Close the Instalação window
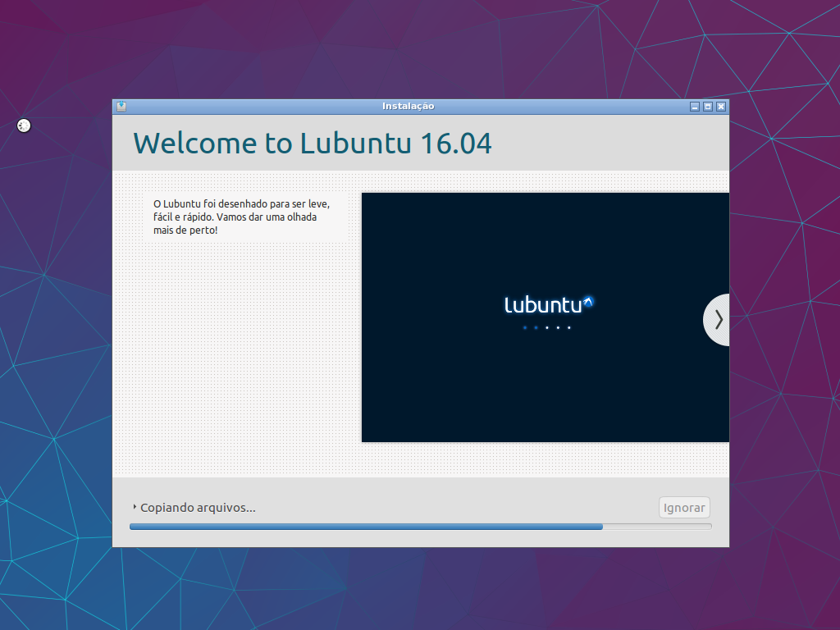Image resolution: width=840 pixels, height=630 pixels. 721,107
